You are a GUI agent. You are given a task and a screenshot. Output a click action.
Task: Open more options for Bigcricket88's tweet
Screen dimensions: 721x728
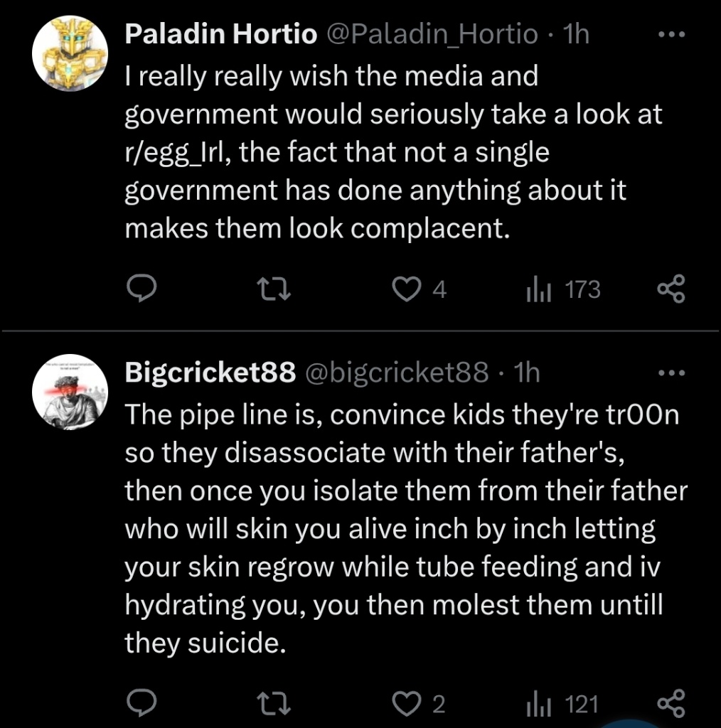(671, 373)
